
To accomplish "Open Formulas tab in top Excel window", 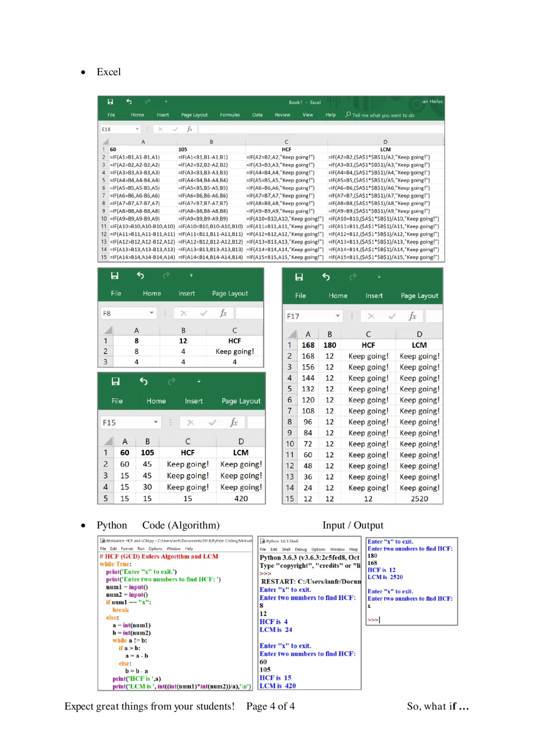I will 230,115.
